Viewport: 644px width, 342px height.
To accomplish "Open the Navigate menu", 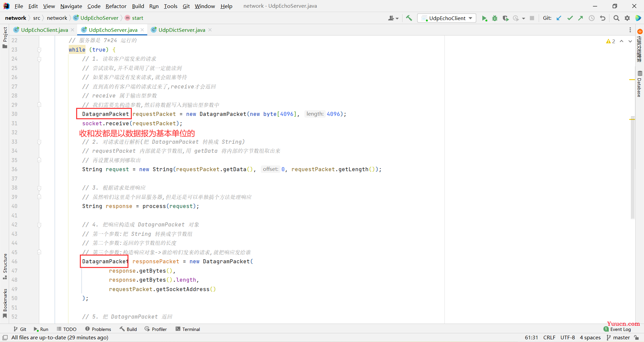I will (71, 6).
